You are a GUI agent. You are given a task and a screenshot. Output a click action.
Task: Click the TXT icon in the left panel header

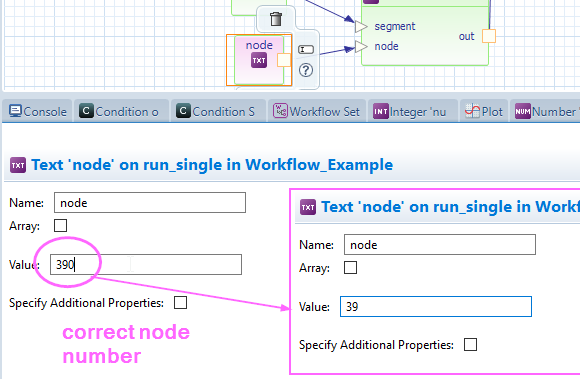[x=18, y=165]
